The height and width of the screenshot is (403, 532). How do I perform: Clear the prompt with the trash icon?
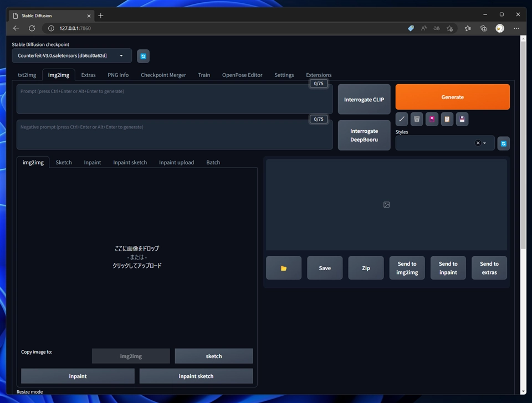417,119
